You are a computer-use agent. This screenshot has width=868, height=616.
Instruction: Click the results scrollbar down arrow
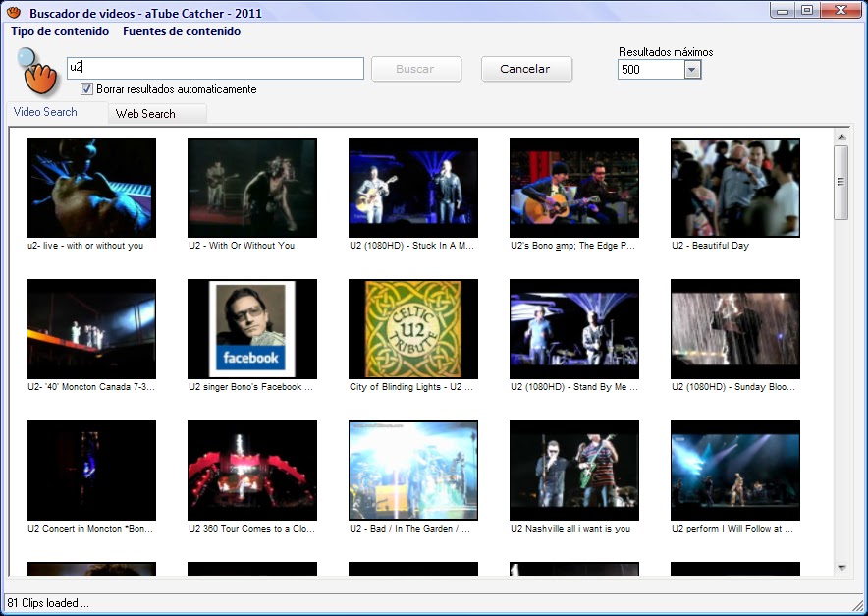841,567
